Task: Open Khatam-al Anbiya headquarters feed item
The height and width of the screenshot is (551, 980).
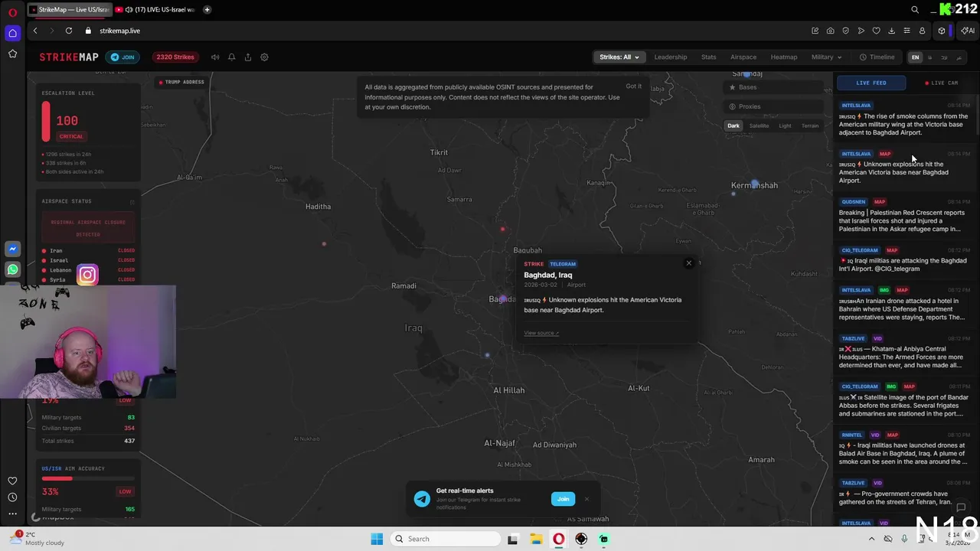Action: click(x=903, y=353)
